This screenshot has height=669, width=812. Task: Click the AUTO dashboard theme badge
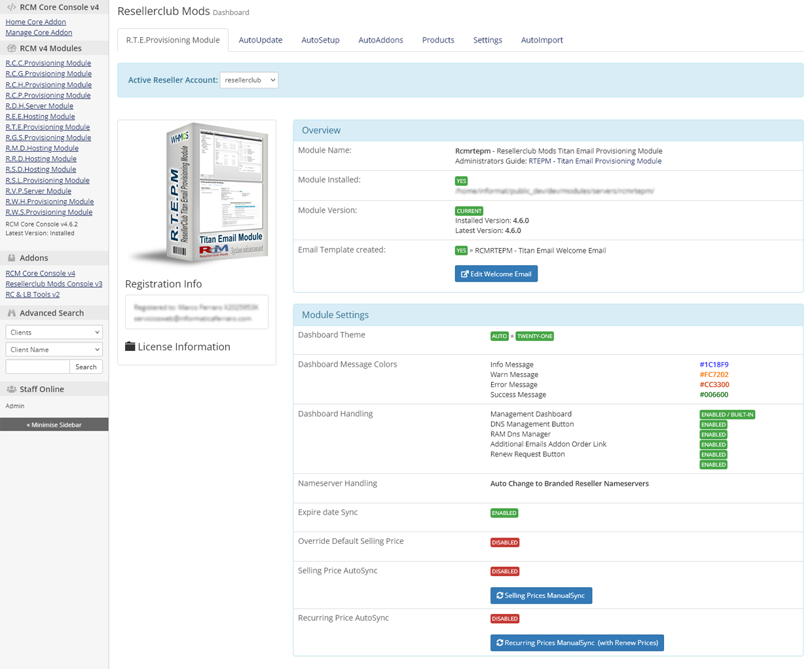coord(499,336)
